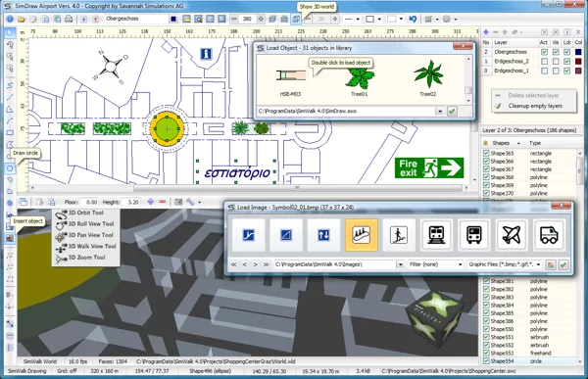
Task: Click the Type column header in shapes list
Action: coord(535,143)
